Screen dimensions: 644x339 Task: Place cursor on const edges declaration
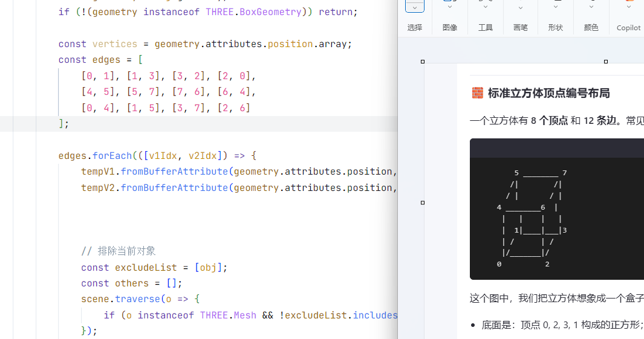pos(89,60)
